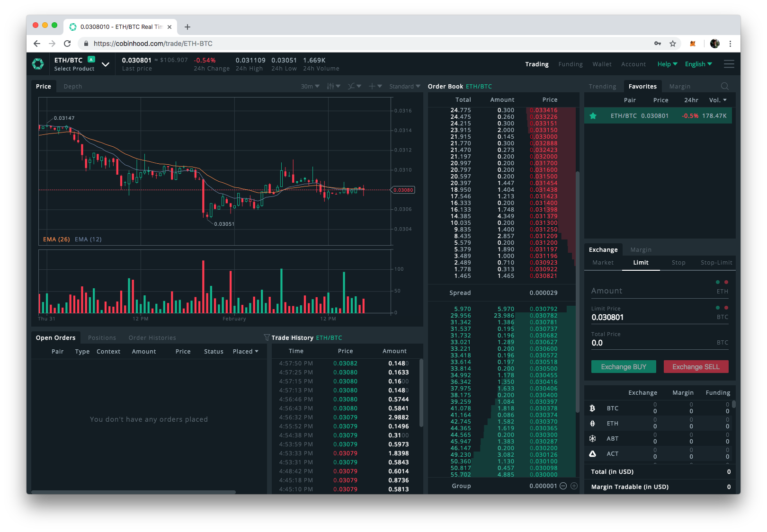Toggle the ETH/BTC favorite star
767x532 pixels.
coord(593,115)
